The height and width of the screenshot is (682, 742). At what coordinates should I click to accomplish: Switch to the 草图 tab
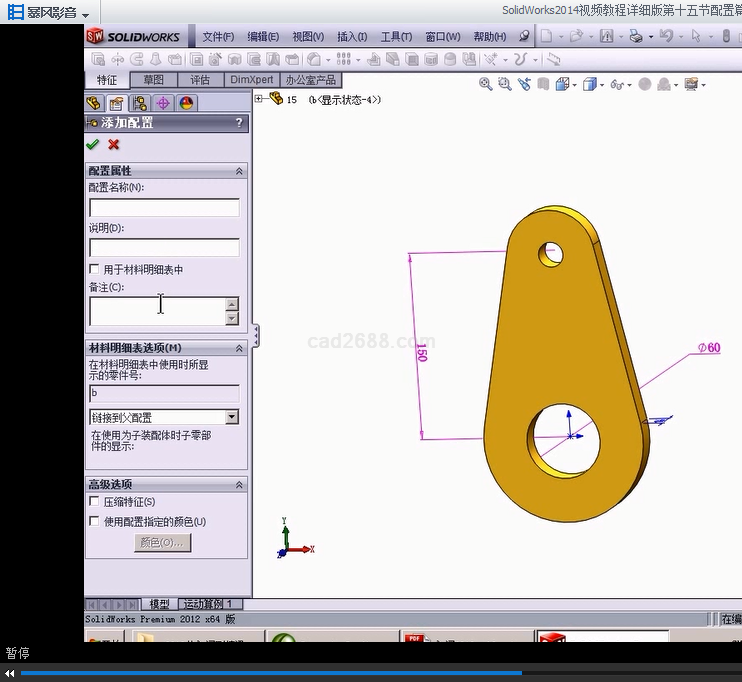153,80
